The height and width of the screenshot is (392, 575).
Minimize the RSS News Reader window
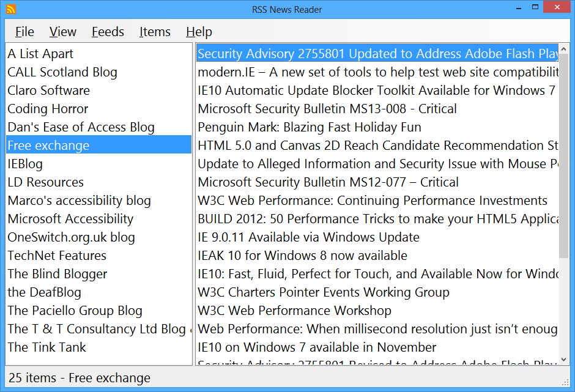519,8
